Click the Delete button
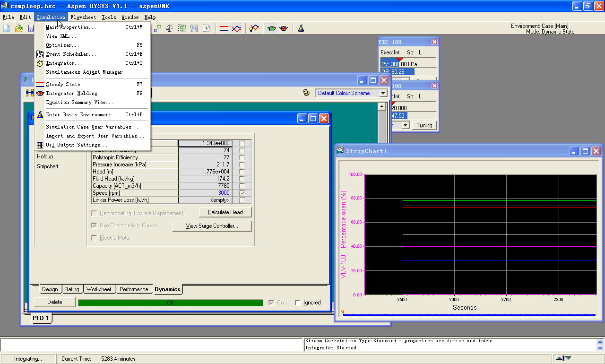605x364 pixels. pyautogui.click(x=54, y=302)
